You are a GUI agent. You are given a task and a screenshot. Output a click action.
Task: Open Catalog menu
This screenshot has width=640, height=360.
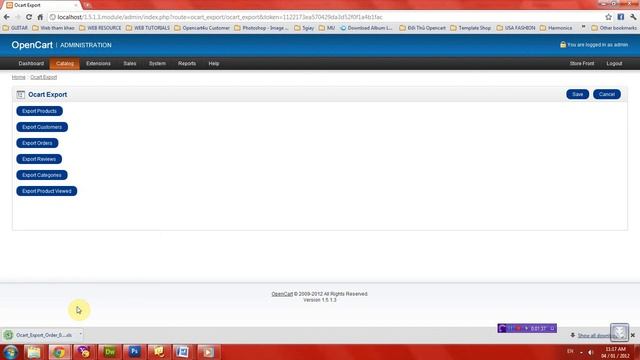(65, 64)
